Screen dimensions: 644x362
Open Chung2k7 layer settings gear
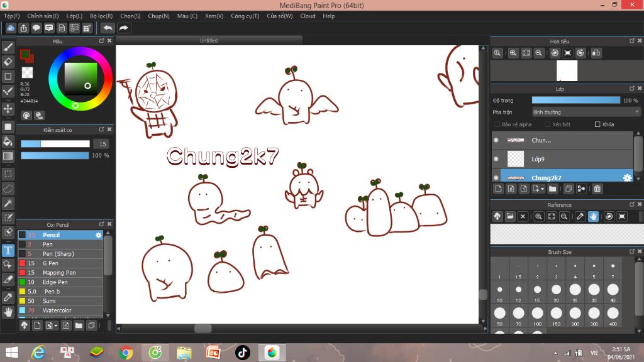click(x=627, y=178)
